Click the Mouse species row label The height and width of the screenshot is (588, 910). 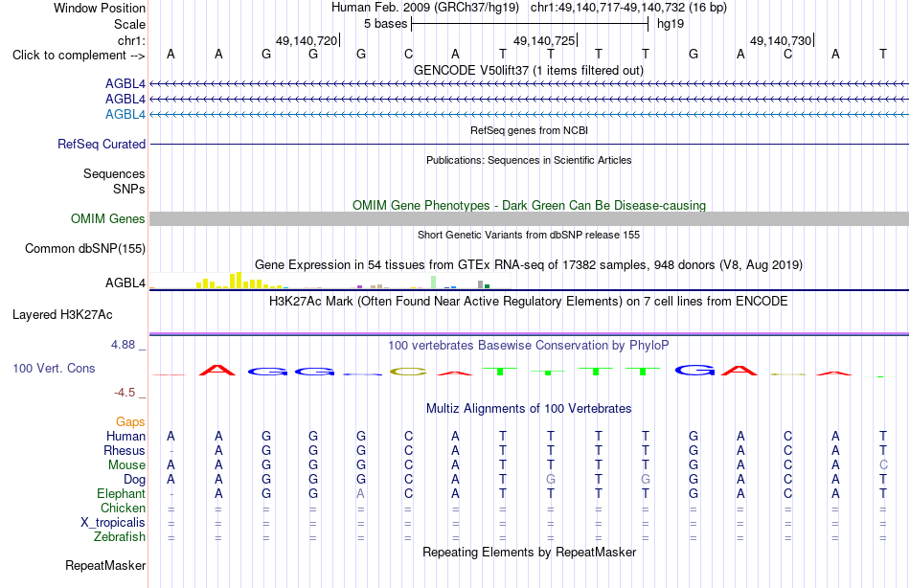[x=126, y=465]
